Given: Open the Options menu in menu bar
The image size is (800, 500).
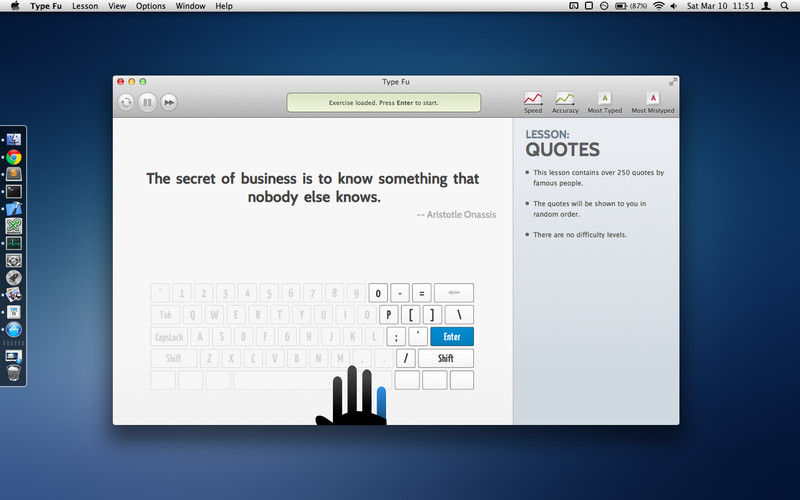Looking at the screenshot, I should [151, 6].
